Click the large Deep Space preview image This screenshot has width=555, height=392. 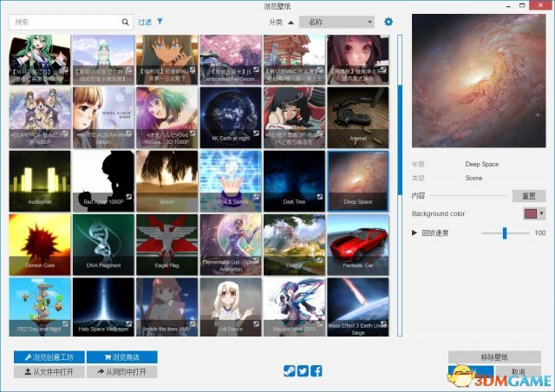click(x=479, y=81)
